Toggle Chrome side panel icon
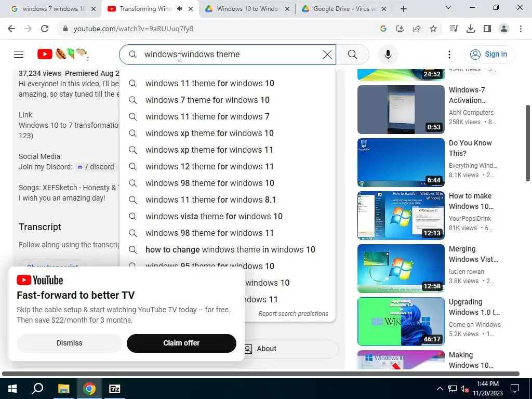This screenshot has height=399, width=532. 487,29
